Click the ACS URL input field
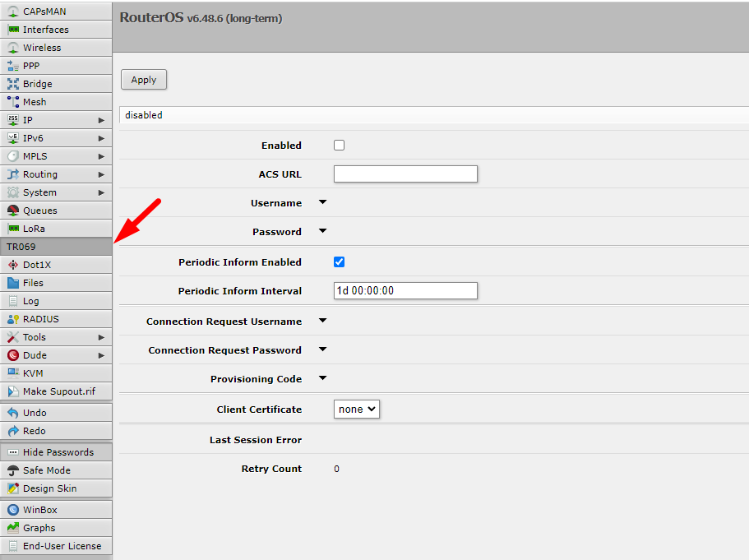Screen dimensions: 749x560 click(x=405, y=174)
